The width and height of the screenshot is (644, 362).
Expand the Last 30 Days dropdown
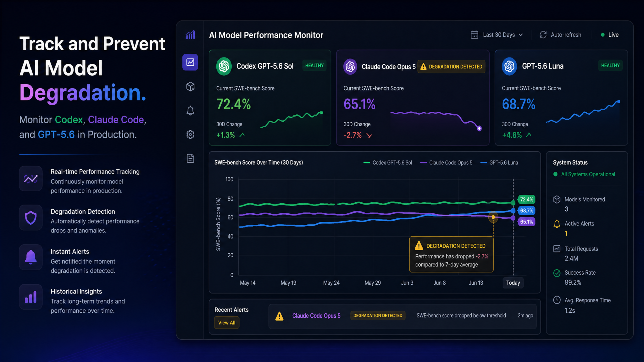click(503, 35)
